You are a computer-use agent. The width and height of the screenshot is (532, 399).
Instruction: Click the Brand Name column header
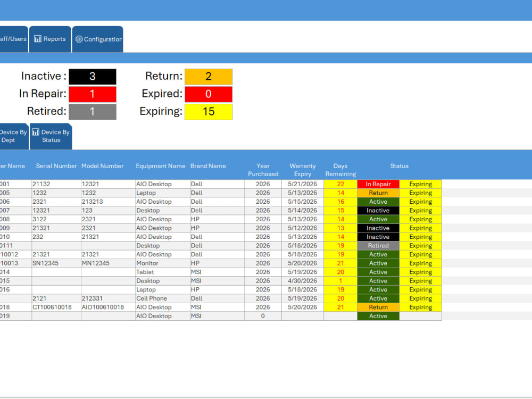(x=208, y=166)
